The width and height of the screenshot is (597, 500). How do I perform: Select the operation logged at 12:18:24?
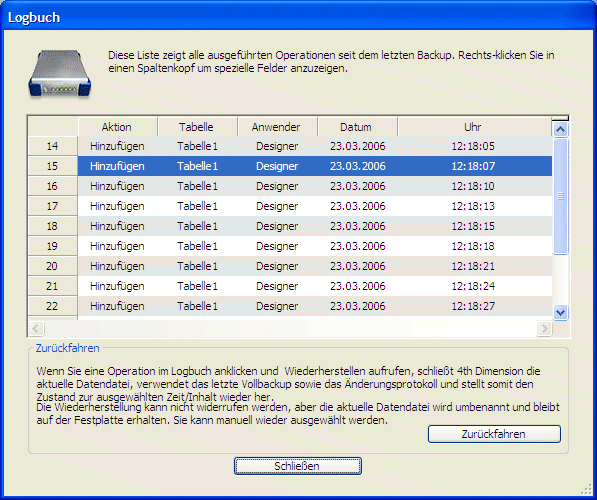(x=290, y=286)
